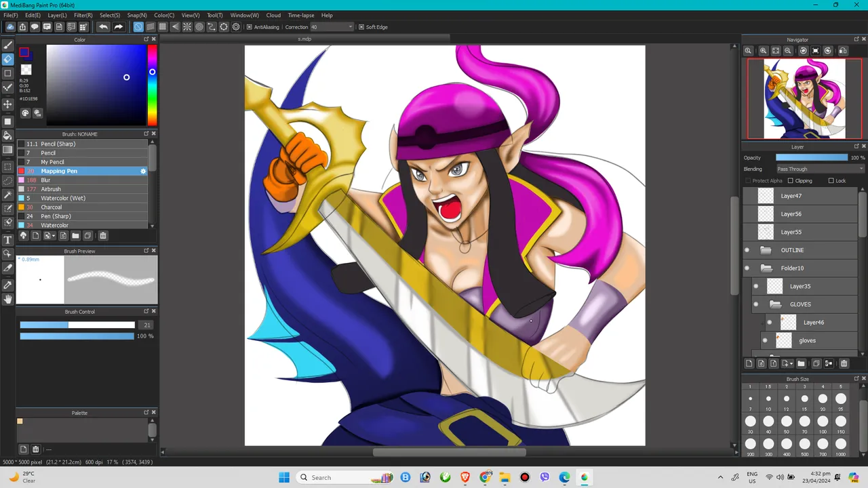Click the Redo arrow in the toolbar

(x=118, y=27)
